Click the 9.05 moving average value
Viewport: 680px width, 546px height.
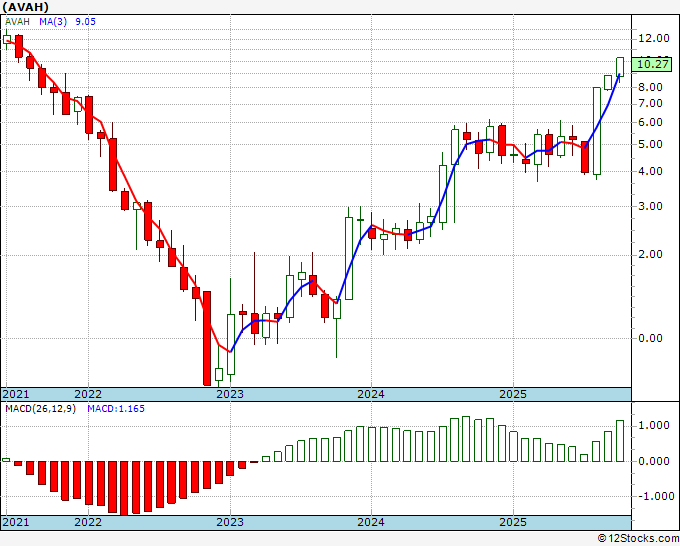(85, 21)
